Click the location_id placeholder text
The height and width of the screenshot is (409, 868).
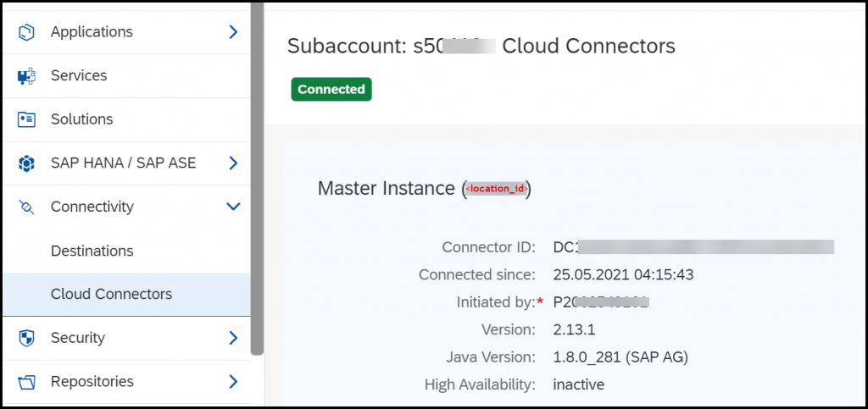[x=497, y=189]
